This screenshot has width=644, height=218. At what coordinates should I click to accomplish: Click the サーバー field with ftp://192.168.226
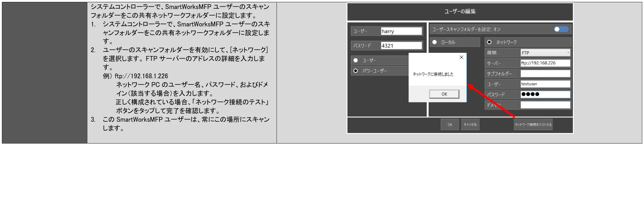[x=545, y=63]
